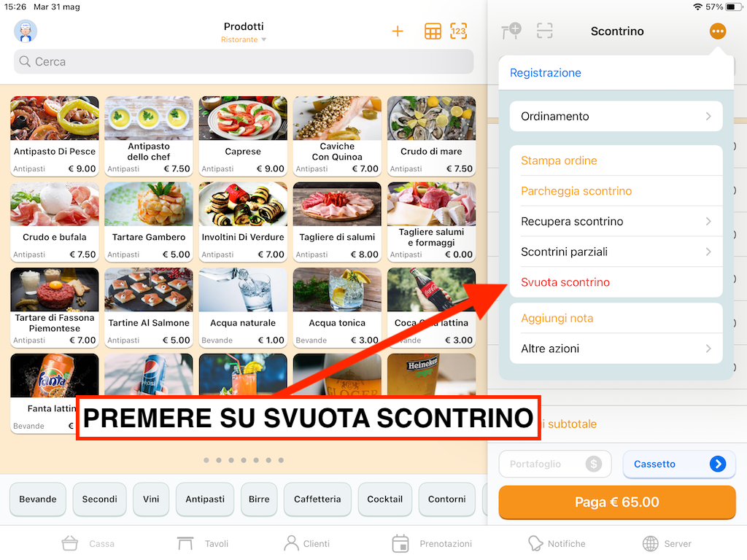Add Acqua naturale product
Viewport: 747px width, 560px height.
(243, 308)
